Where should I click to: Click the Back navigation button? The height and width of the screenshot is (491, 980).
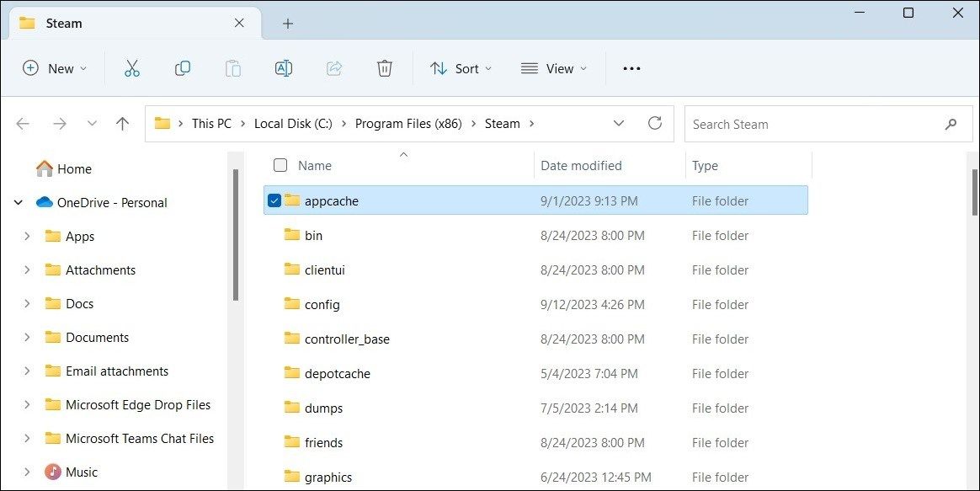(x=23, y=123)
